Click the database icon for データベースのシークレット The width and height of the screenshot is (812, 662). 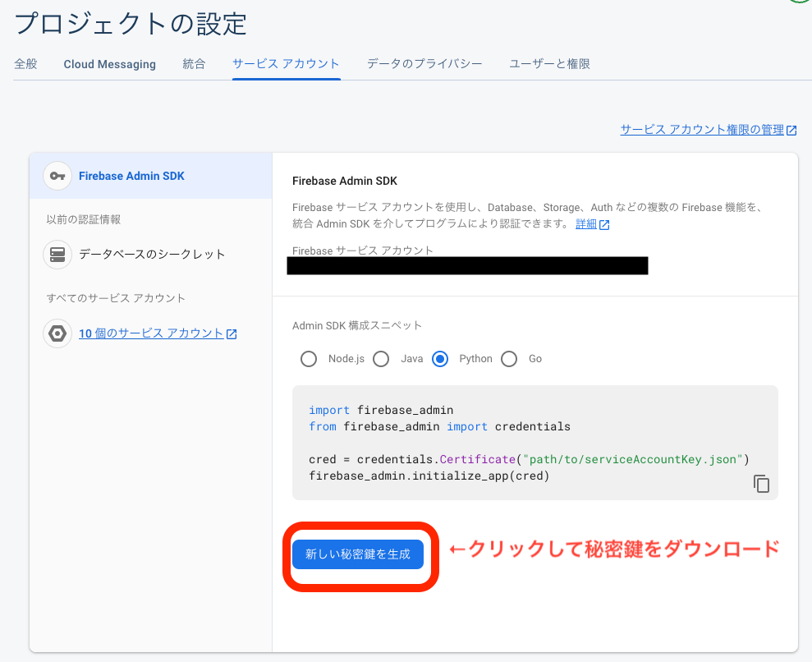point(57,255)
